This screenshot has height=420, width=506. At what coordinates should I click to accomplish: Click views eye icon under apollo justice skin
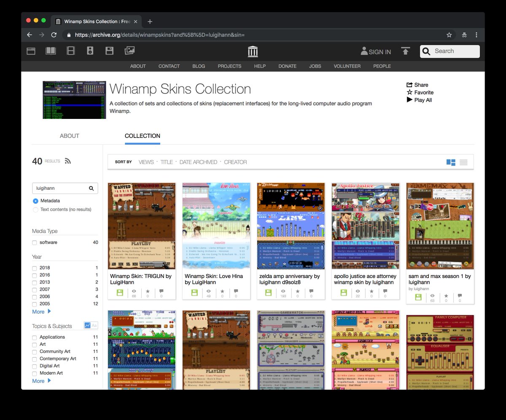pos(358,291)
